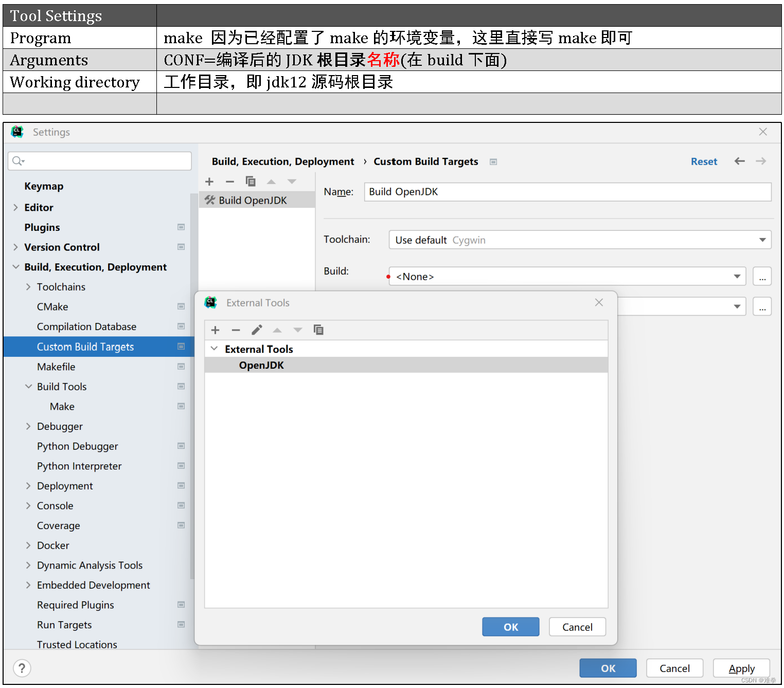
Task: Expand the Debugger node
Action: (28, 426)
